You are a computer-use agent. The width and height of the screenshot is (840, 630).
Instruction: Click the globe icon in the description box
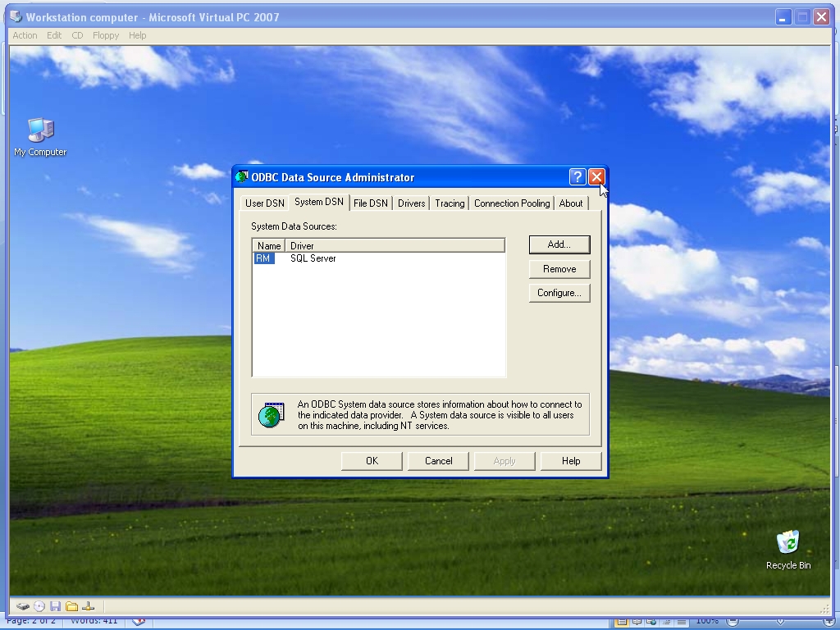(271, 415)
